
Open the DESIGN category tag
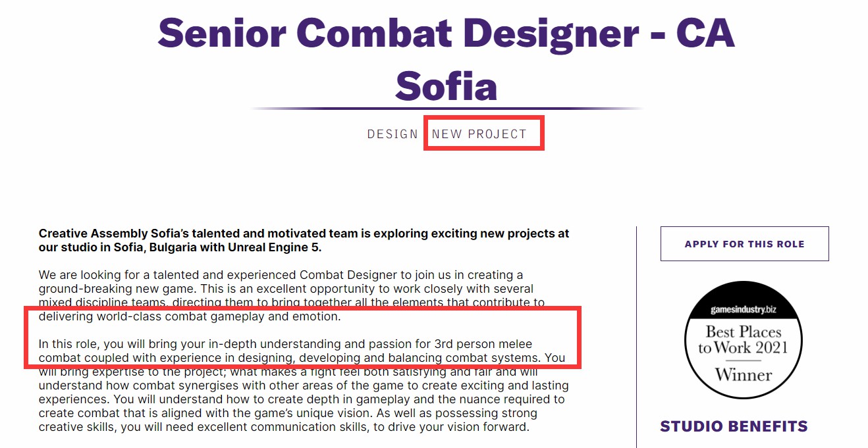coord(393,134)
